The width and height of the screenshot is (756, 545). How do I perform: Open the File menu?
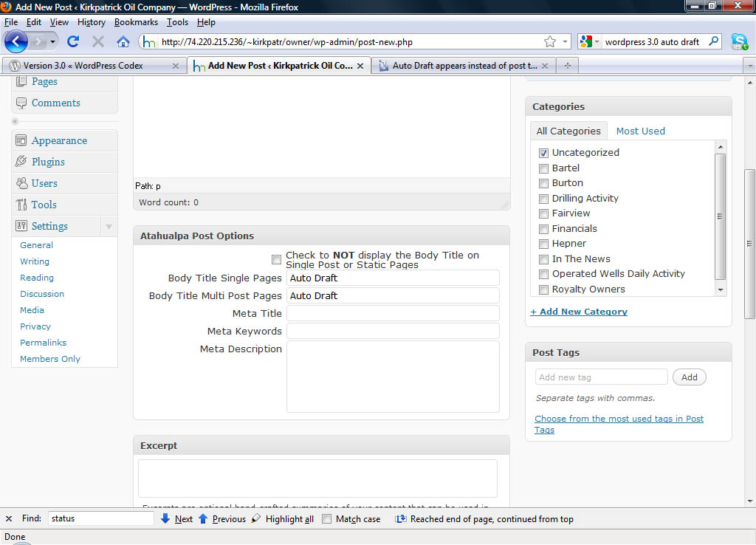tap(11, 22)
